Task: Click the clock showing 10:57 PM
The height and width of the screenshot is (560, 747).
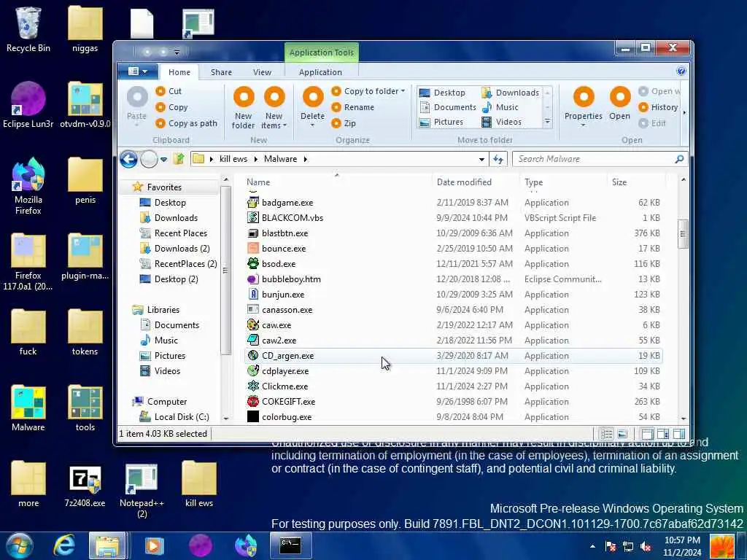Action: (x=682, y=540)
